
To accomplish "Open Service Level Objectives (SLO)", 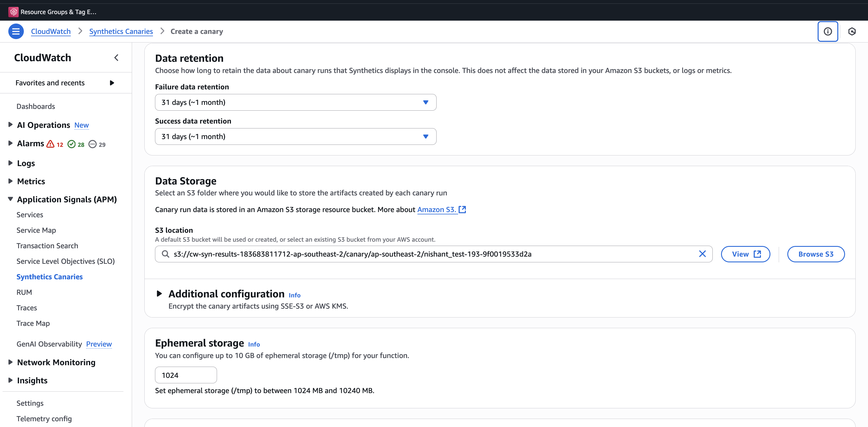I will tap(66, 261).
